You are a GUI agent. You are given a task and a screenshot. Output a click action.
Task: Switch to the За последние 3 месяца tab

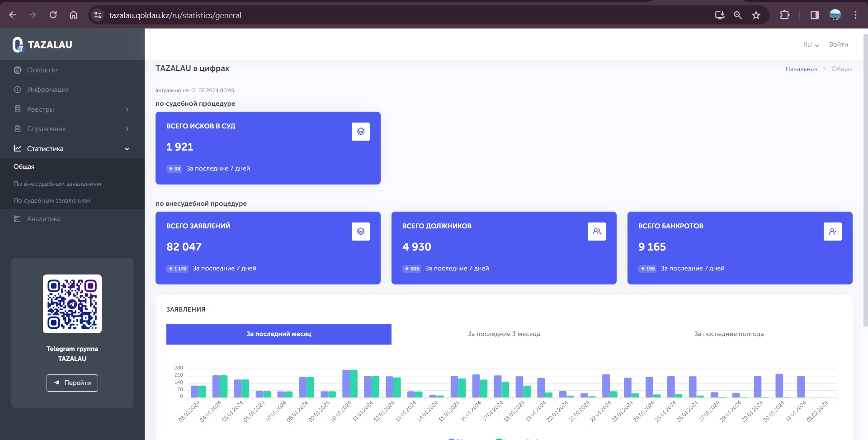[504, 334]
